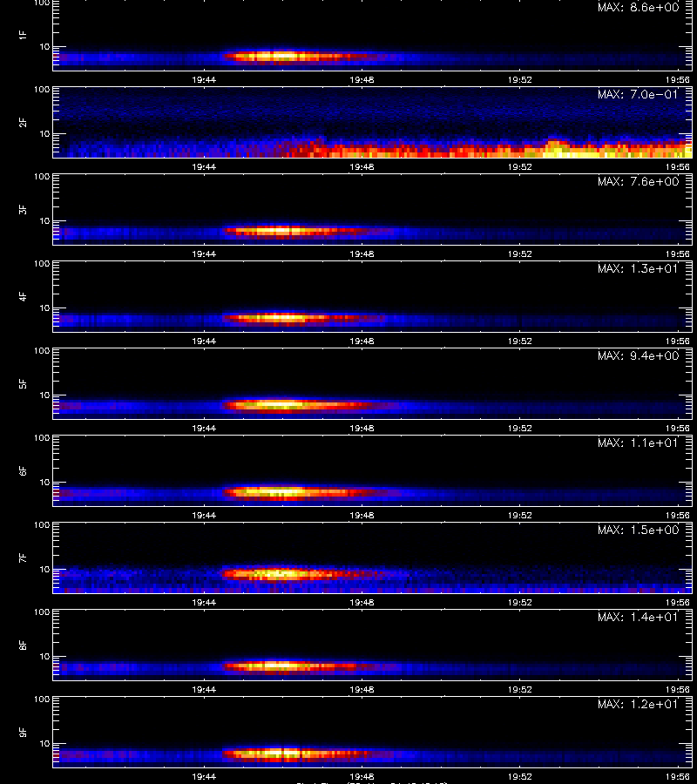Click the 19:56 tick label below panel 3F
This screenshot has width=697, height=784.
[678, 254]
